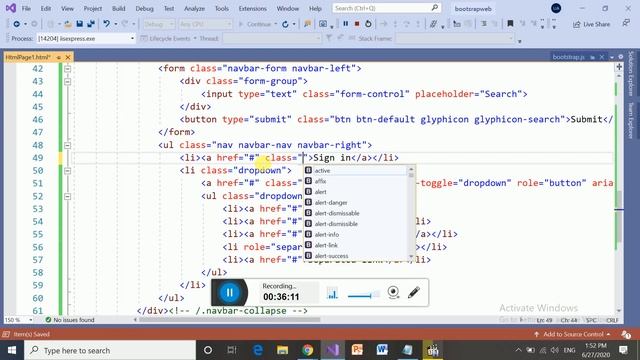This screenshot has height=360, width=640.
Task: Click the editor horizontal scrollbar
Action: 229,320
